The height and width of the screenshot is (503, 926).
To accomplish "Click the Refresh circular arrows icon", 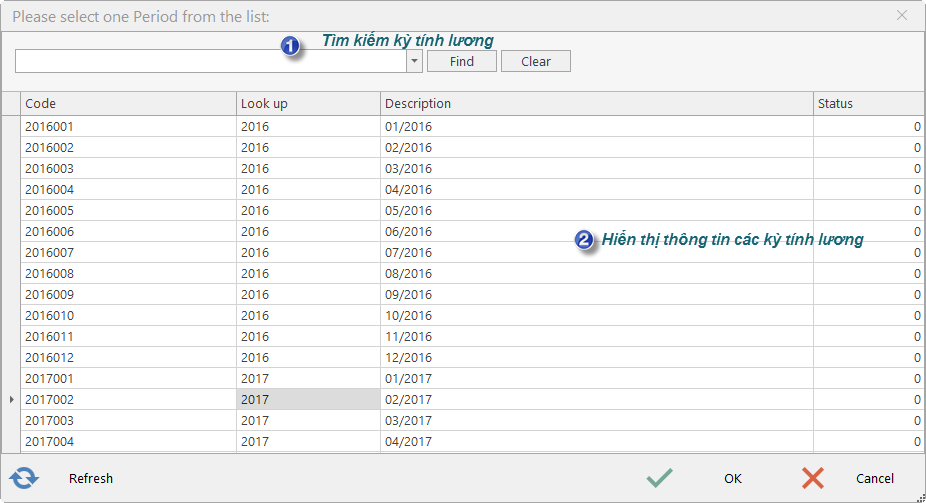I will point(24,478).
